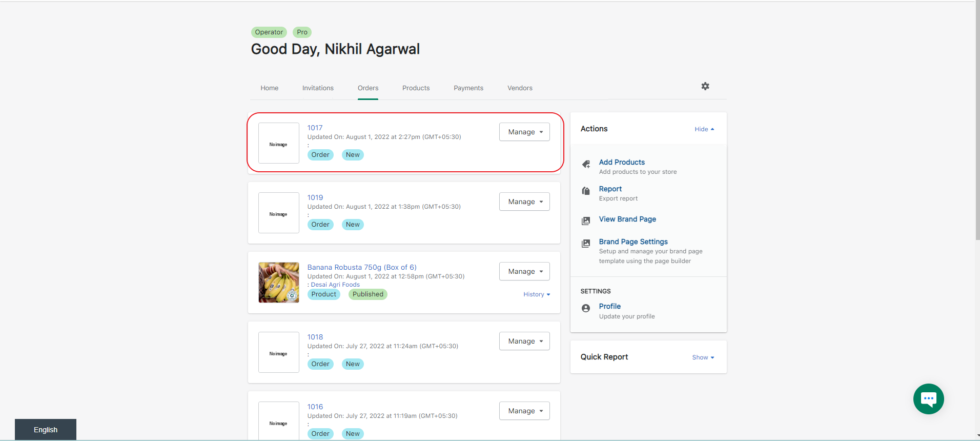The width and height of the screenshot is (980, 441).
Task: Click the No image thumbnail of order 1018
Action: point(279,352)
